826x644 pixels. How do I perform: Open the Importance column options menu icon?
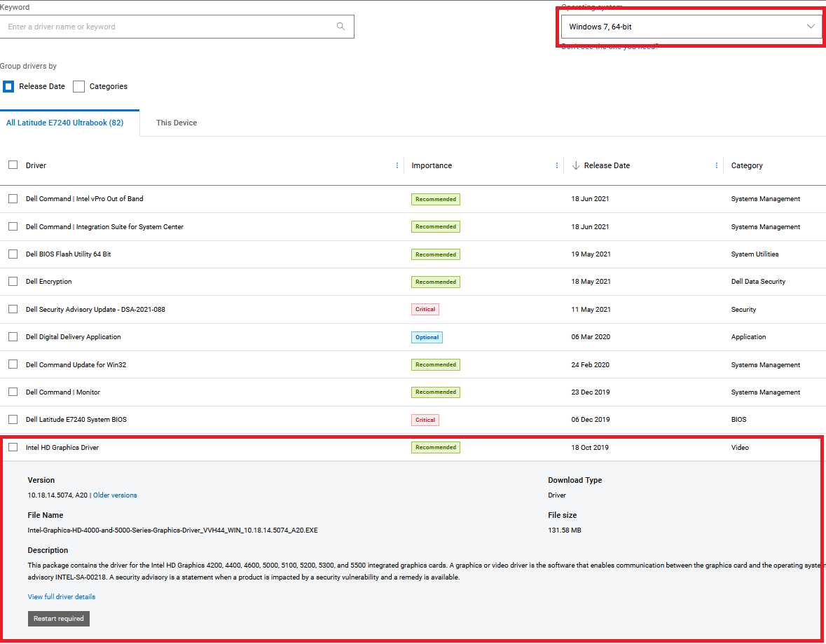[x=557, y=166]
